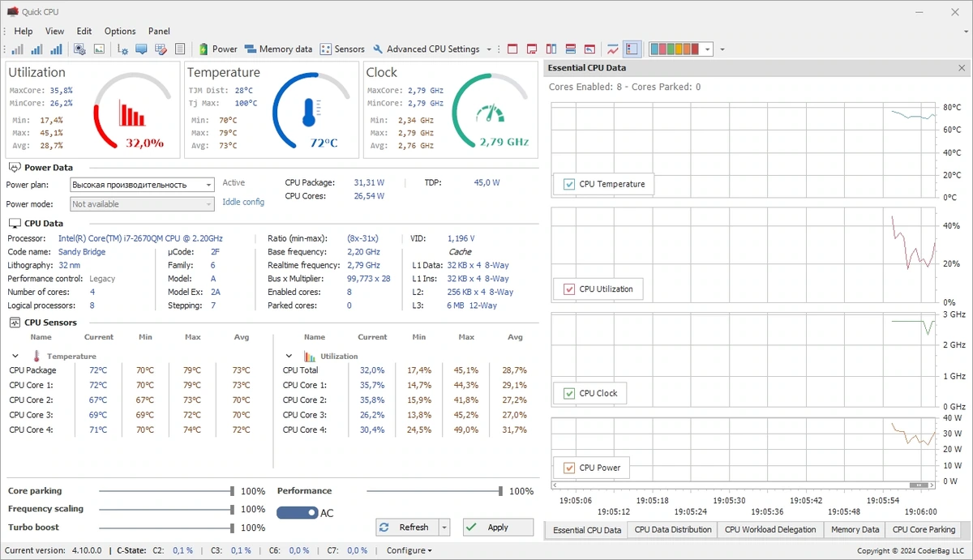Click the Performance slider
973x560 pixels.
[435, 491]
